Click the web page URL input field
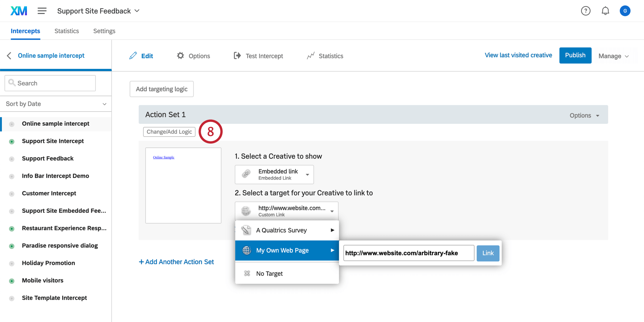 (408, 253)
